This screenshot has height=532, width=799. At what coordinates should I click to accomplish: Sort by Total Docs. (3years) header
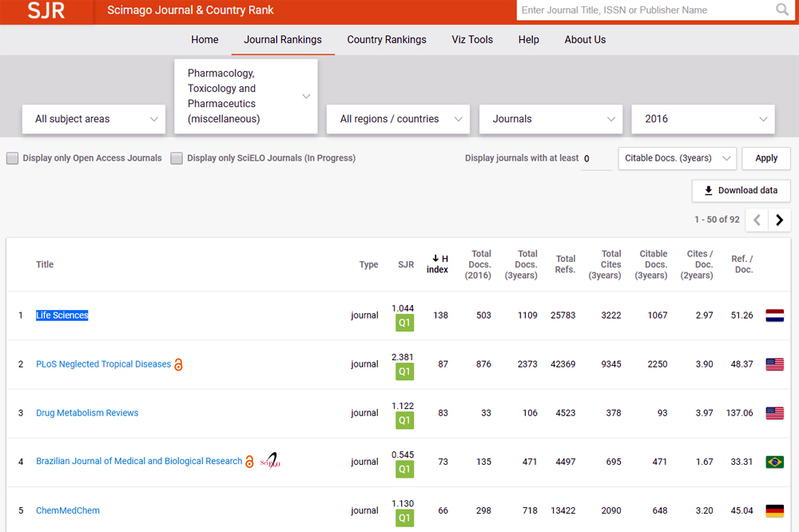click(521, 264)
